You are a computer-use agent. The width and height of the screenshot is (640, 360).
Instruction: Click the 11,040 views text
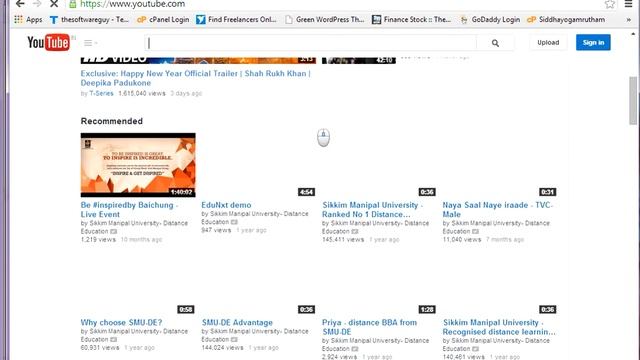click(462, 240)
